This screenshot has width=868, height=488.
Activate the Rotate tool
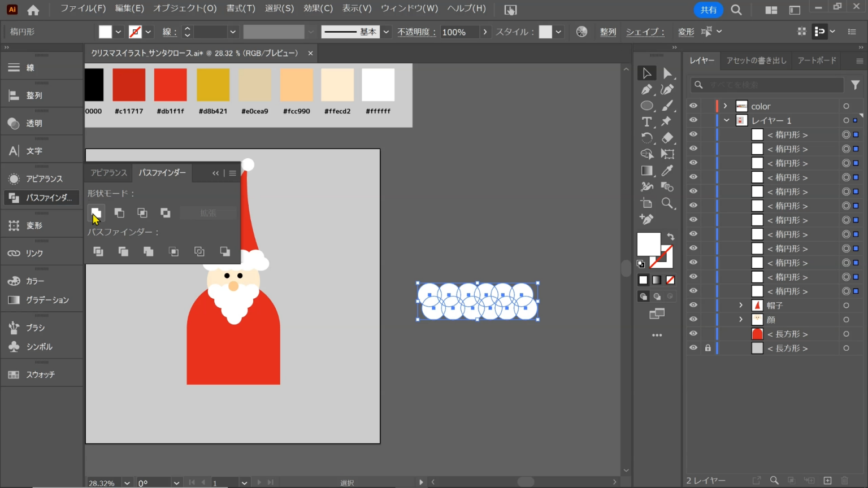647,138
